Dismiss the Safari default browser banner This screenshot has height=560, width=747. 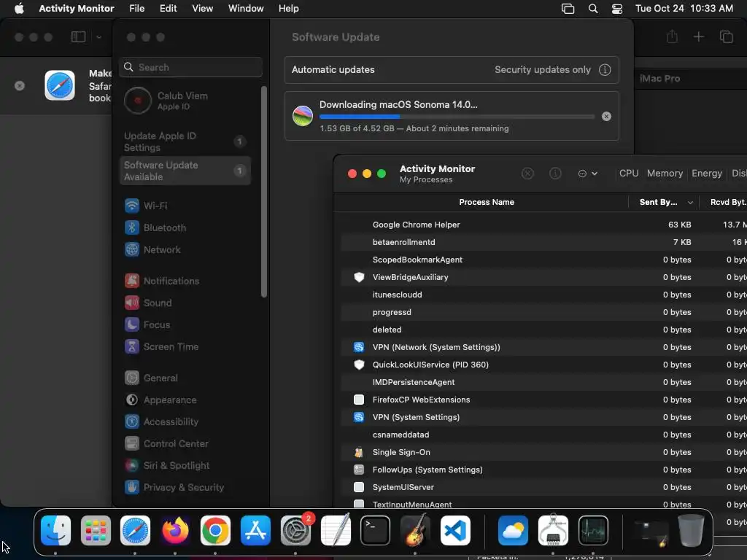coord(20,86)
